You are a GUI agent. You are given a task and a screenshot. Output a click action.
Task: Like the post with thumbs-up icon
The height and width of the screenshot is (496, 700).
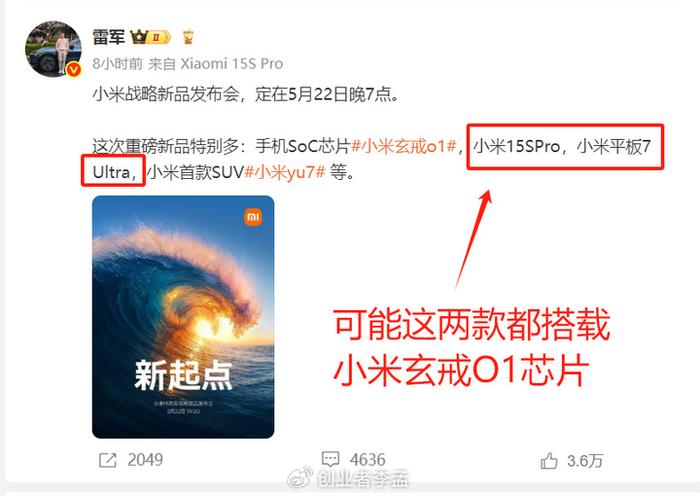[x=549, y=461]
